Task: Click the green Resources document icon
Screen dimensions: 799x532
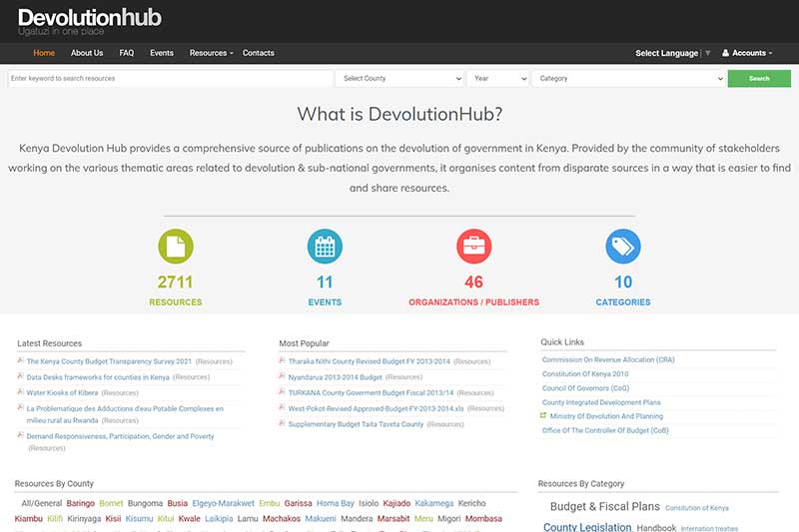Action: pos(176,247)
